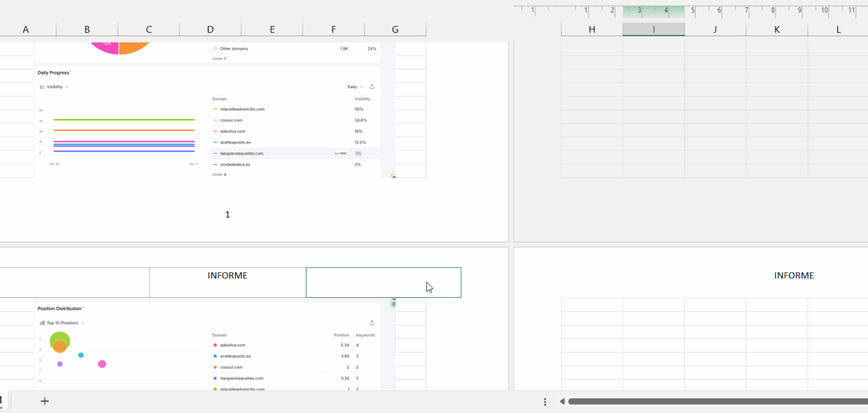Select column I header
The height and width of the screenshot is (413, 868).
(654, 30)
